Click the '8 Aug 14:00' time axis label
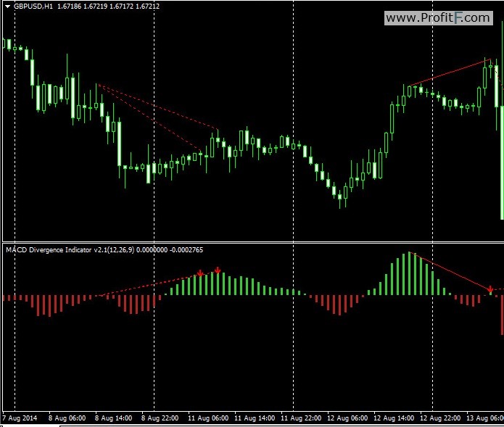 point(113,418)
